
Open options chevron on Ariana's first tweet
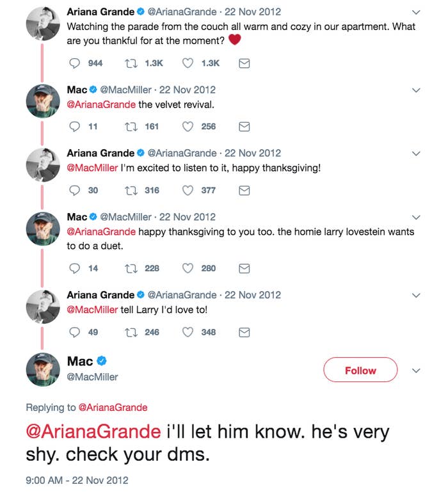pyautogui.click(x=416, y=12)
